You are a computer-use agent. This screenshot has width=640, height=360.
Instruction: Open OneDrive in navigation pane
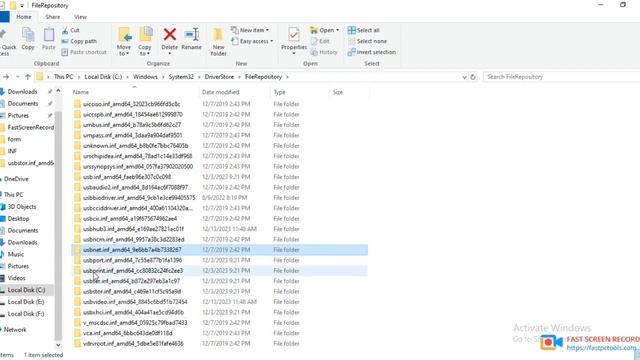tap(16, 179)
